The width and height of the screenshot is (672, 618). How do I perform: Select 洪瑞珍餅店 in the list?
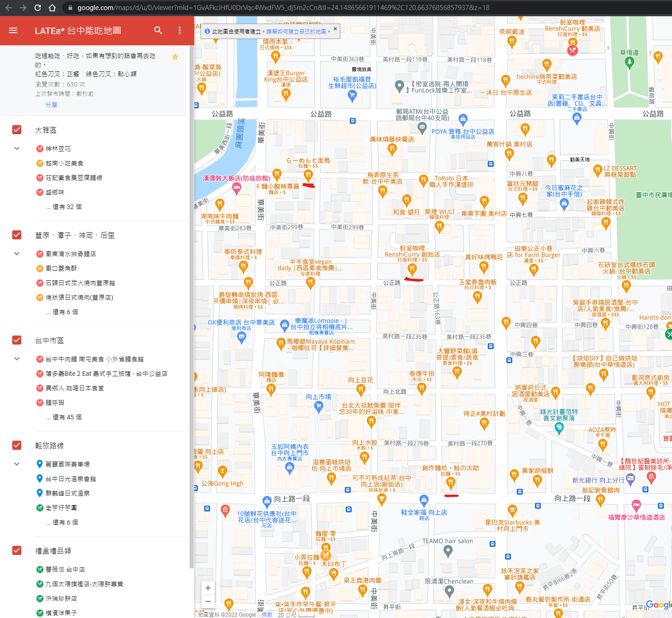click(x=61, y=599)
